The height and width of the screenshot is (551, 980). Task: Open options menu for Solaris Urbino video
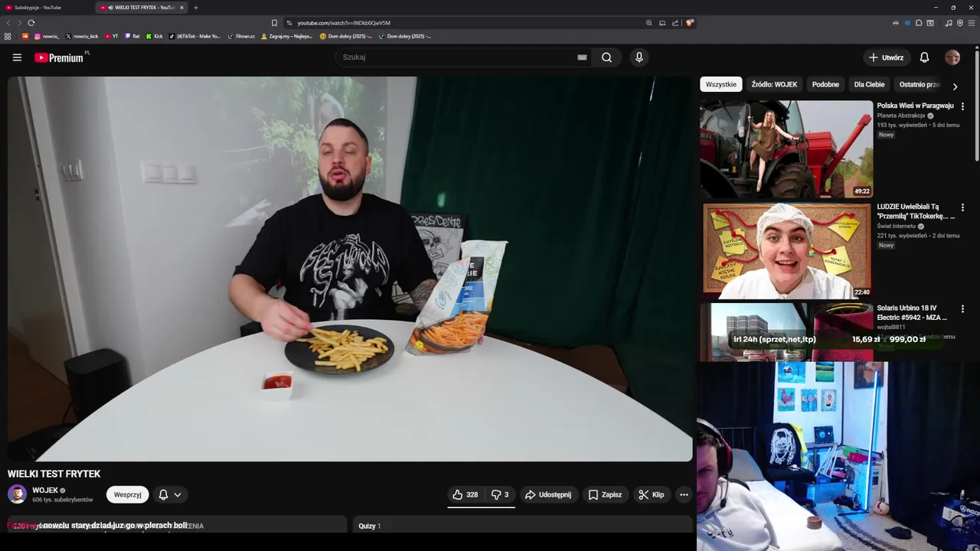(x=962, y=309)
